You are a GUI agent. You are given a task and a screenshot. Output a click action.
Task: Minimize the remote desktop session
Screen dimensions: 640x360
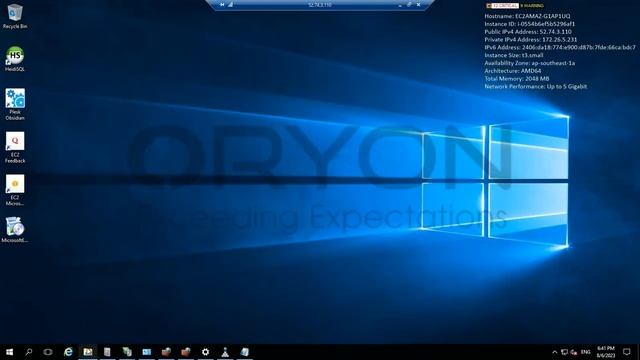tap(400, 5)
